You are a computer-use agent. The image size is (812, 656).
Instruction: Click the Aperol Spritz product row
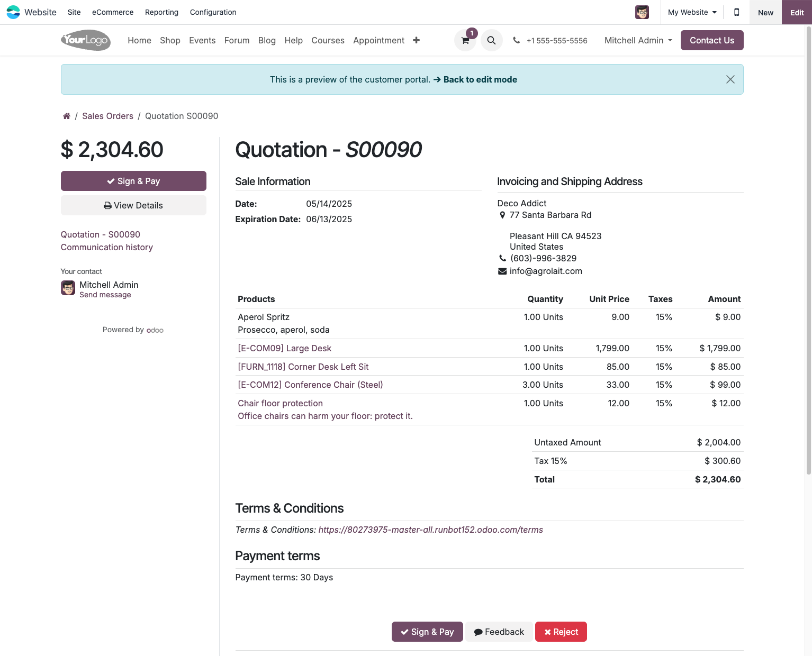coord(490,323)
